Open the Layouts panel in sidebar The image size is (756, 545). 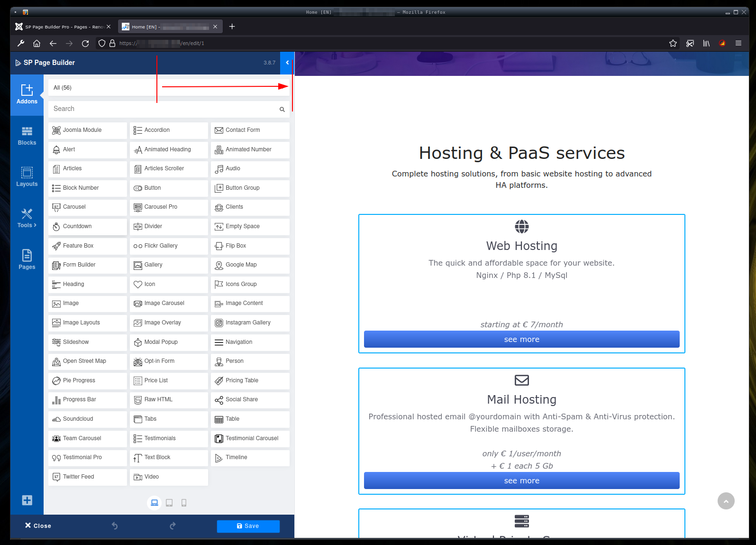27,177
